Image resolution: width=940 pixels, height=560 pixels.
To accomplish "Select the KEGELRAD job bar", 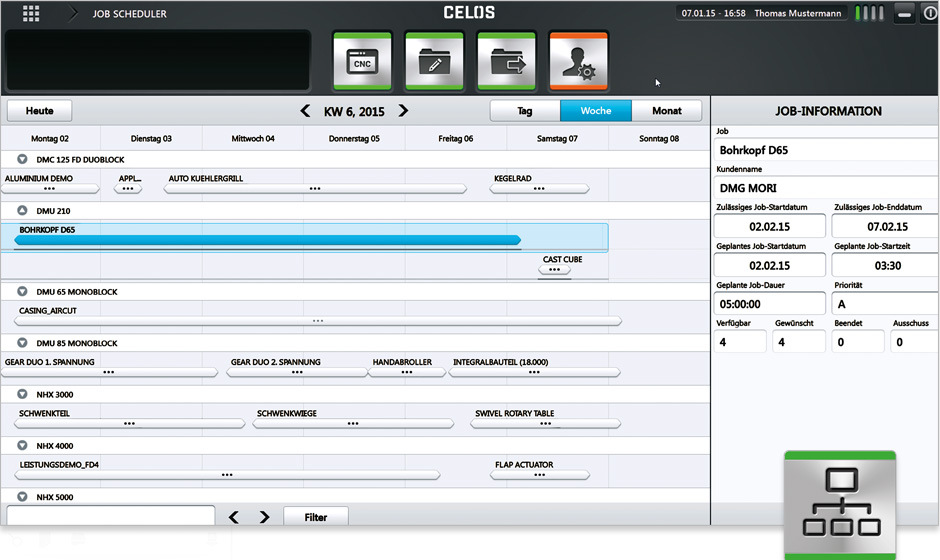I will 539,188.
